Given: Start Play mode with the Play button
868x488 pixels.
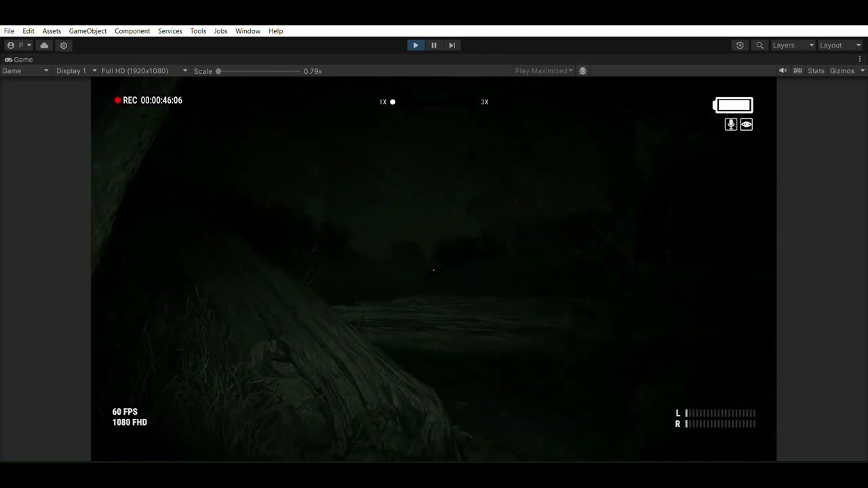Looking at the screenshot, I should pos(416,45).
